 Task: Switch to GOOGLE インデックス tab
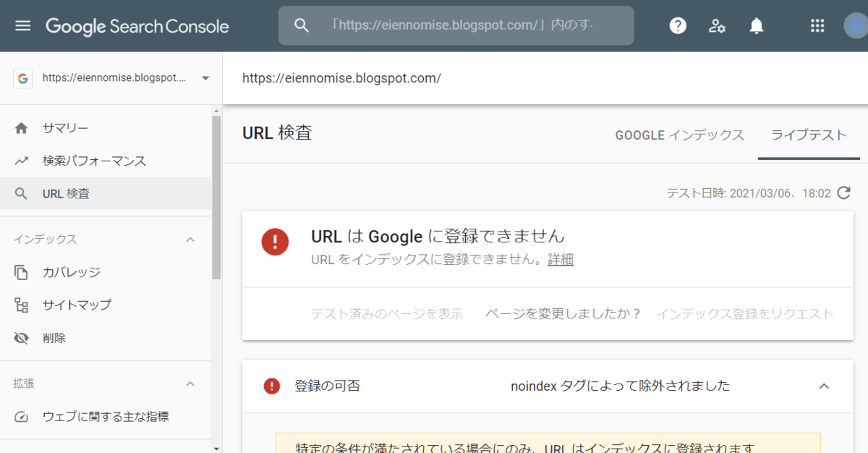(679, 135)
